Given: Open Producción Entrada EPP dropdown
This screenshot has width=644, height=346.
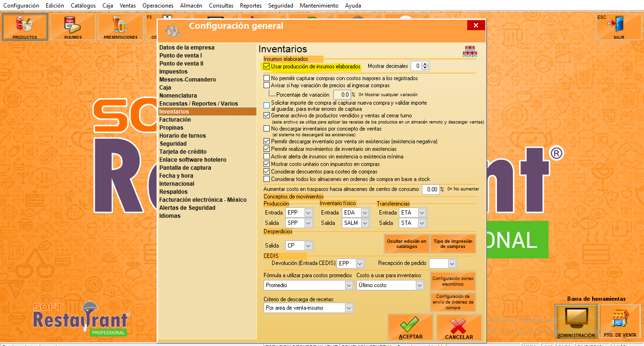Looking at the screenshot, I should pyautogui.click(x=308, y=213).
